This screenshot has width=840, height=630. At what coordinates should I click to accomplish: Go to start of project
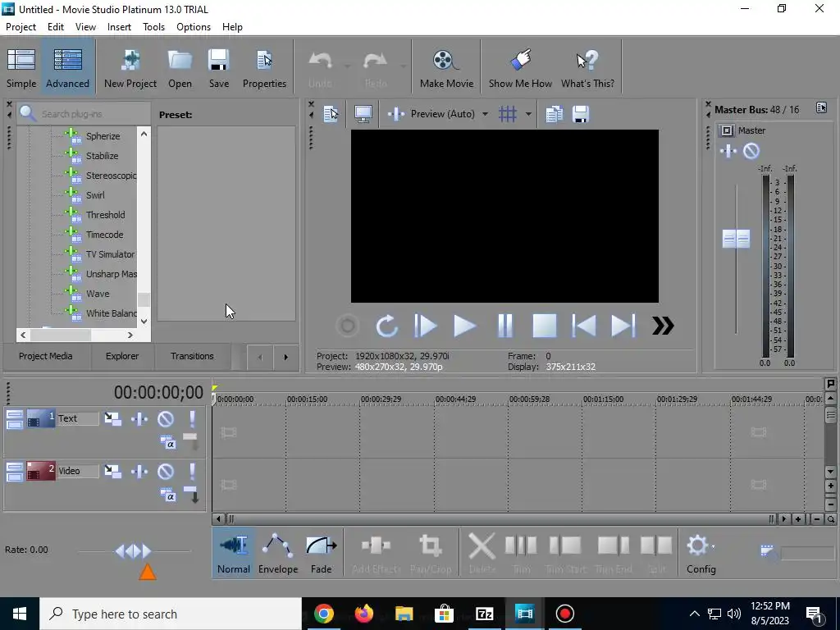[584, 326]
